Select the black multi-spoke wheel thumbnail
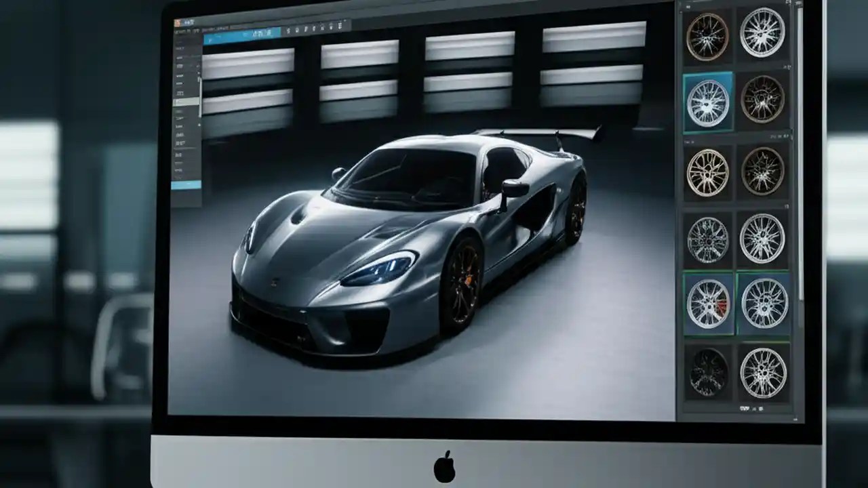868x488 pixels. (708, 373)
